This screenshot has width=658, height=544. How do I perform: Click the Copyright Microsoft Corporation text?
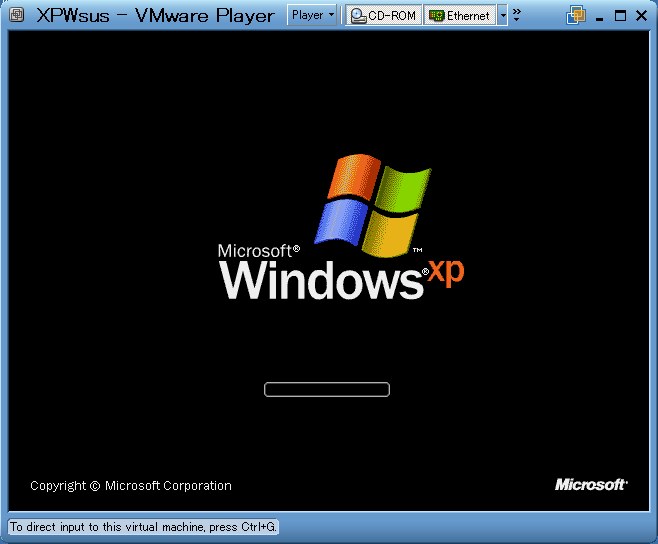point(130,486)
